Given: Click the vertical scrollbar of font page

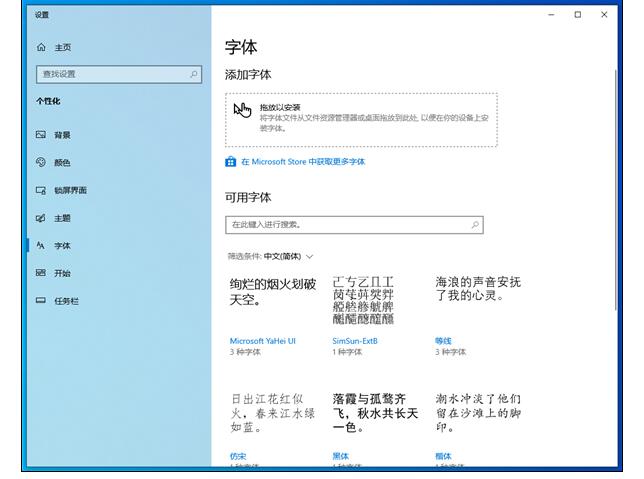Looking at the screenshot, I should pos(616,190).
